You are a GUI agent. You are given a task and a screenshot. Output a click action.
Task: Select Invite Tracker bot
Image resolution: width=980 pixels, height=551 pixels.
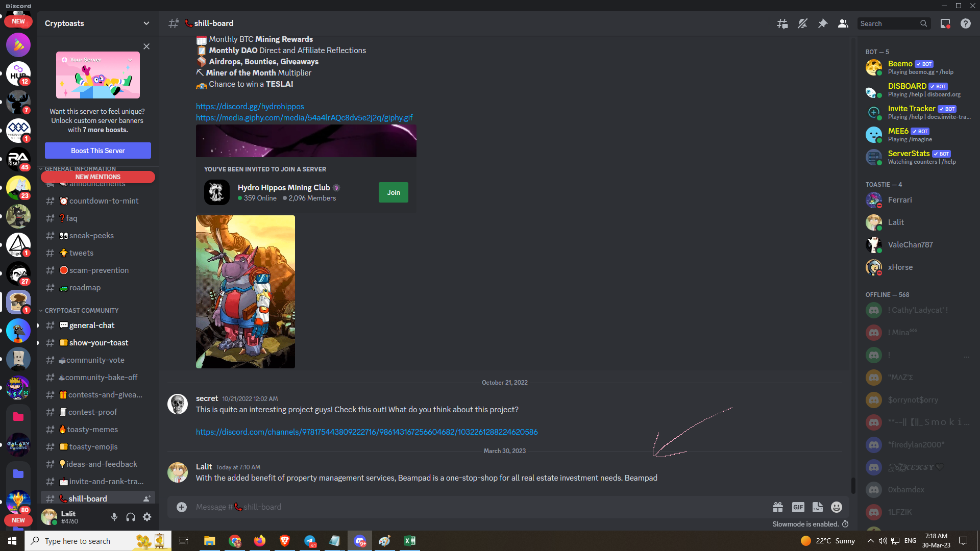click(x=918, y=112)
